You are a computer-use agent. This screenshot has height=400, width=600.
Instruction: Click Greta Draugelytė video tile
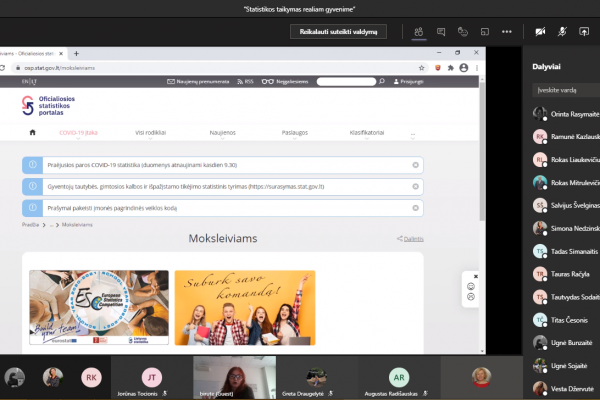317,377
